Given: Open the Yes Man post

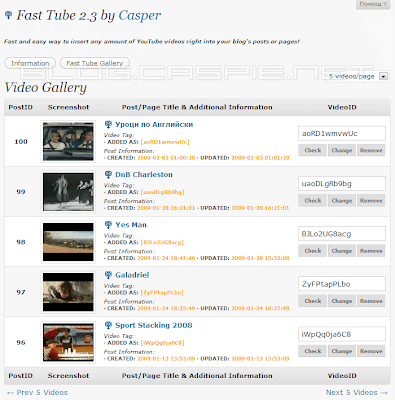Looking at the screenshot, I should pyautogui.click(x=131, y=225).
